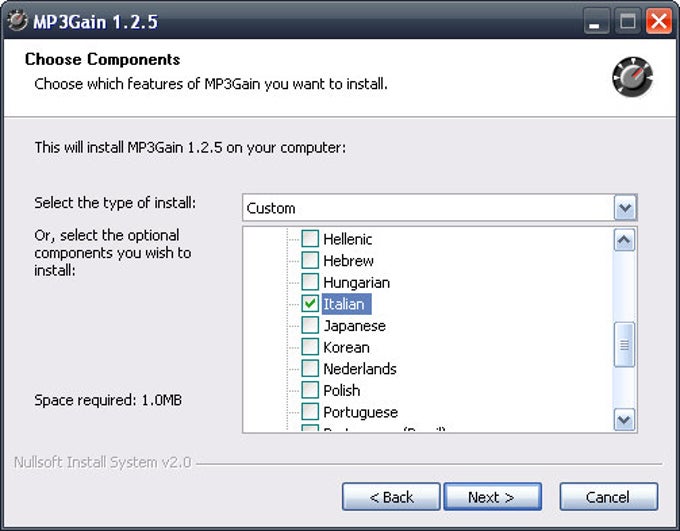Viewport: 680px width, 531px height.
Task: Cancel the MP3Gain installation
Action: coord(608,497)
